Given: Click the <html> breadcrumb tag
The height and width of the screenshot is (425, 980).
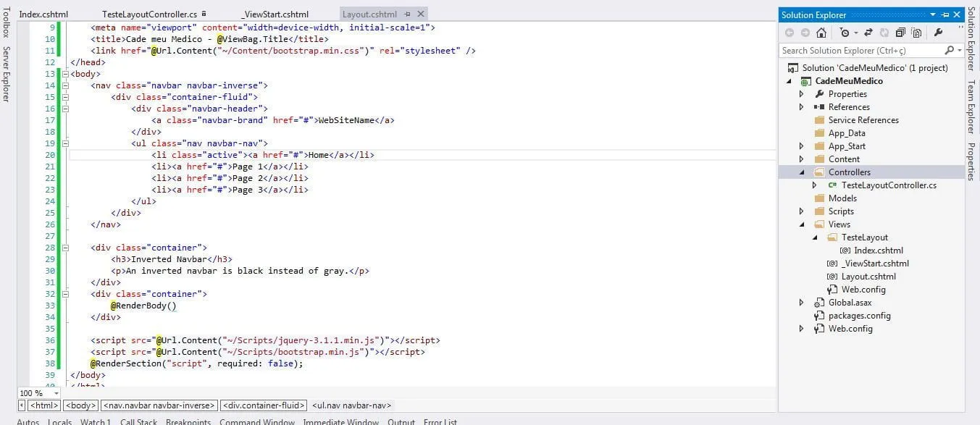Looking at the screenshot, I should click(44, 405).
